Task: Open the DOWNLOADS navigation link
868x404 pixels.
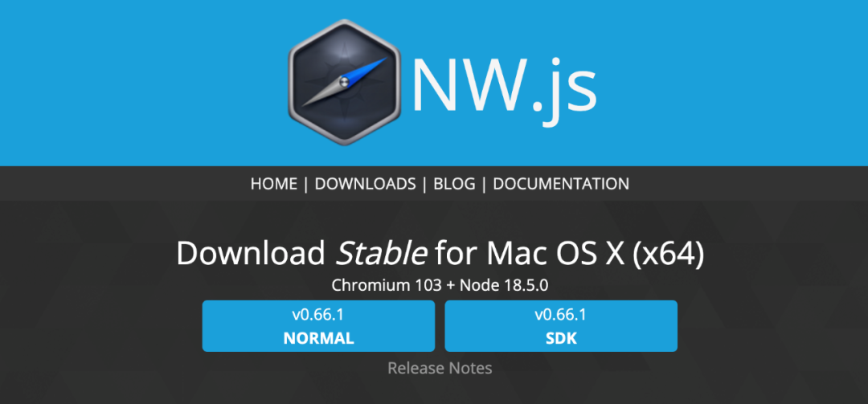Action: 366,184
